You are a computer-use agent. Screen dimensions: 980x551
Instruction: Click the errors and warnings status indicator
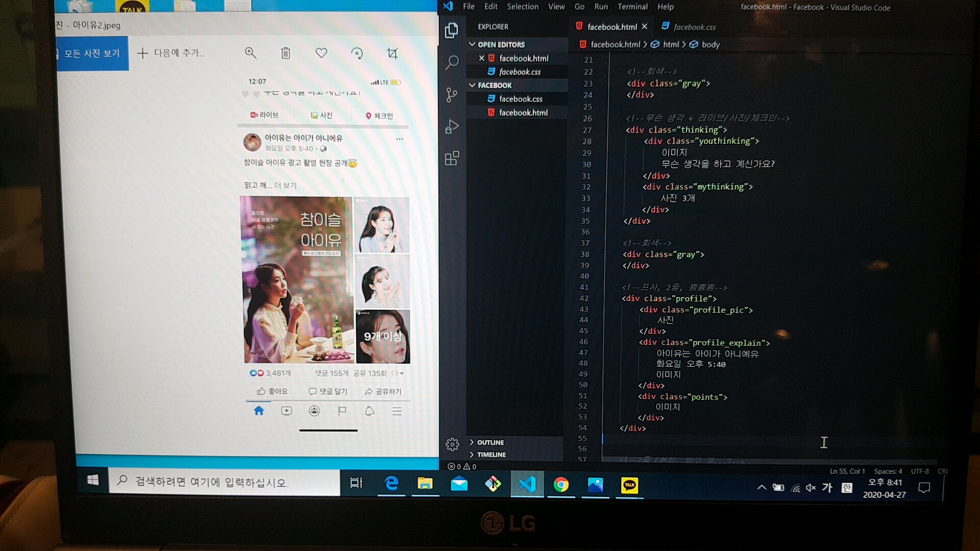pyautogui.click(x=462, y=466)
